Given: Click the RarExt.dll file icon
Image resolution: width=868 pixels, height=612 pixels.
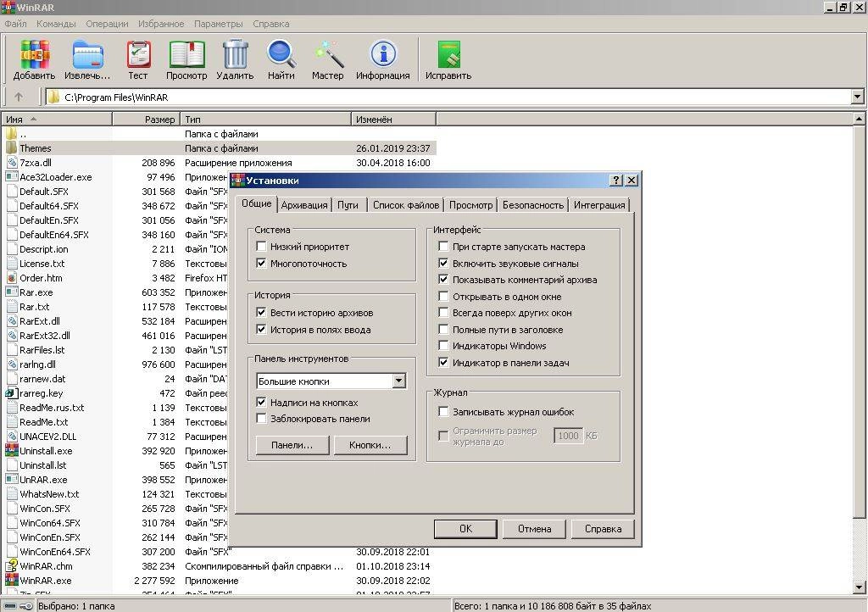Looking at the screenshot, I should 12,321.
